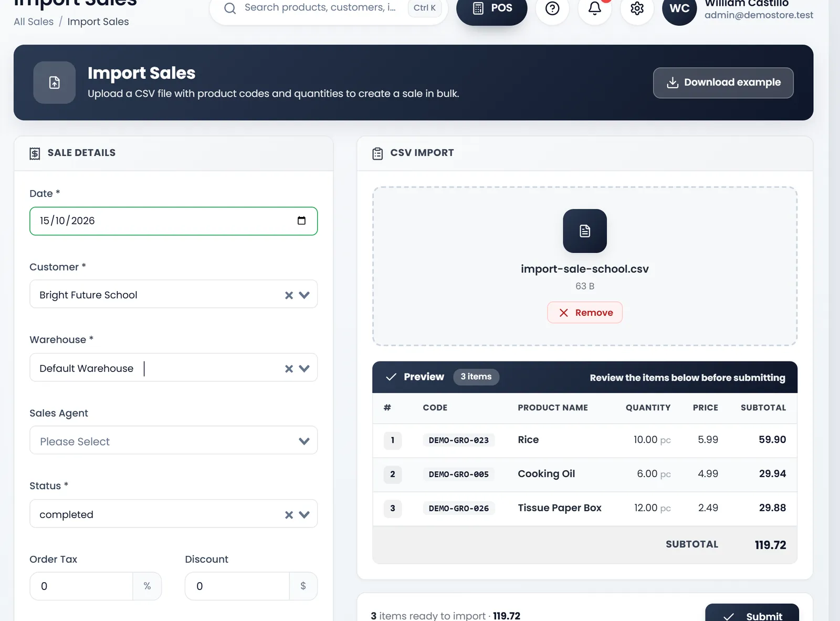The height and width of the screenshot is (621, 840).
Task: Click the admin@demostore.test email text
Action: pyautogui.click(x=759, y=15)
